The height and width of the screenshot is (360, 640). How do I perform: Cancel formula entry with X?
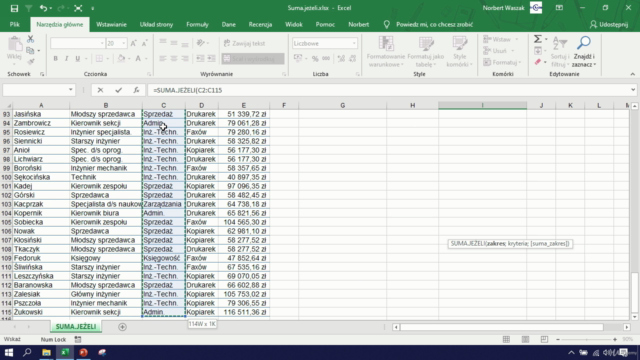pyautogui.click(x=100, y=90)
